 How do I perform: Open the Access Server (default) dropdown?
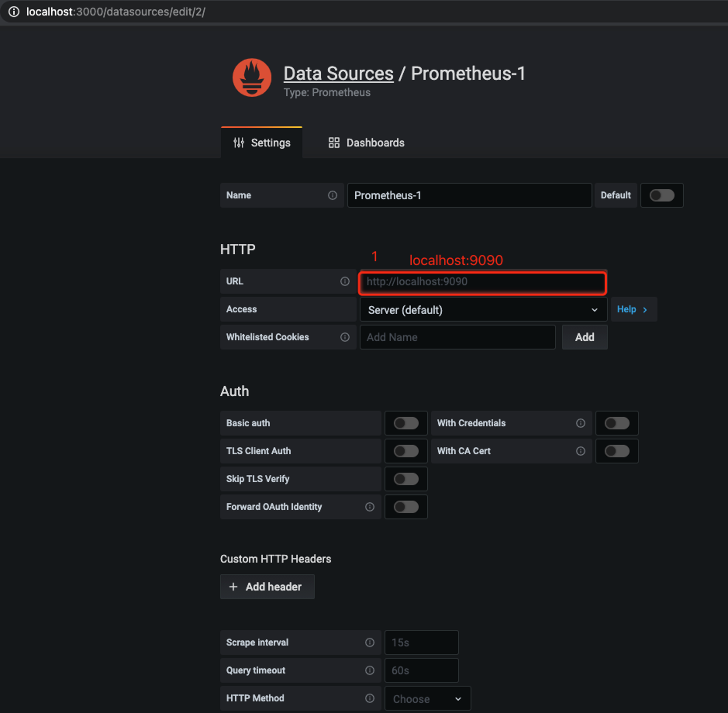(x=483, y=310)
